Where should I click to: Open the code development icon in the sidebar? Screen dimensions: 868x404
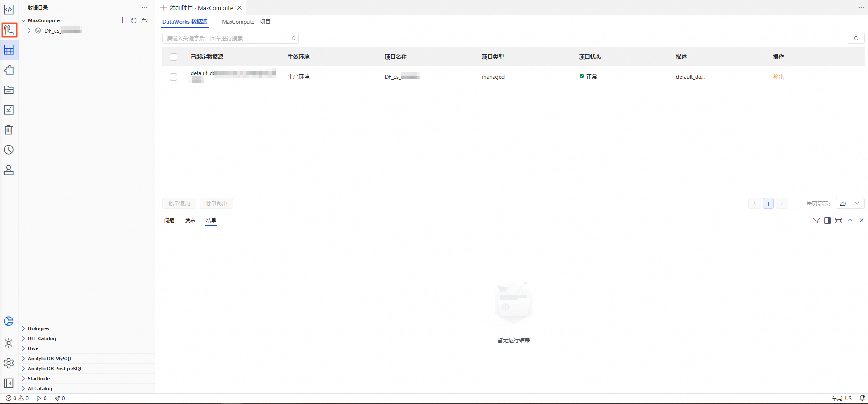[x=9, y=10]
